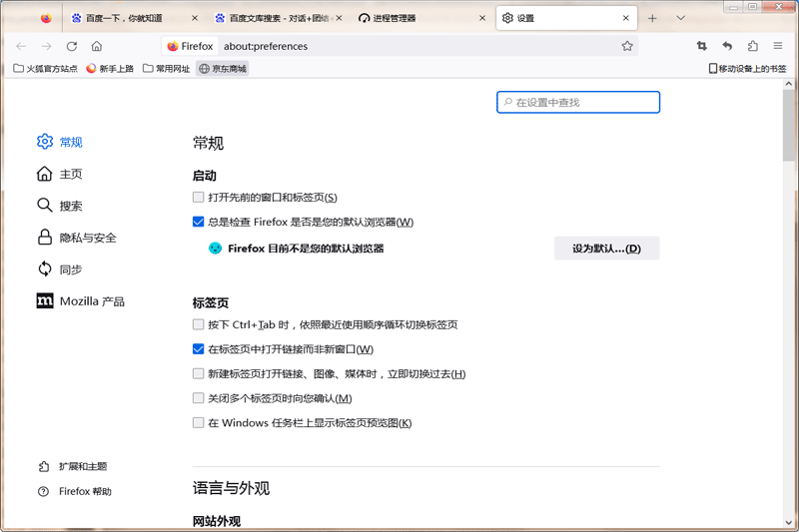This screenshot has width=799, height=532.
Task: Go back with the back arrow
Action: (x=21, y=46)
